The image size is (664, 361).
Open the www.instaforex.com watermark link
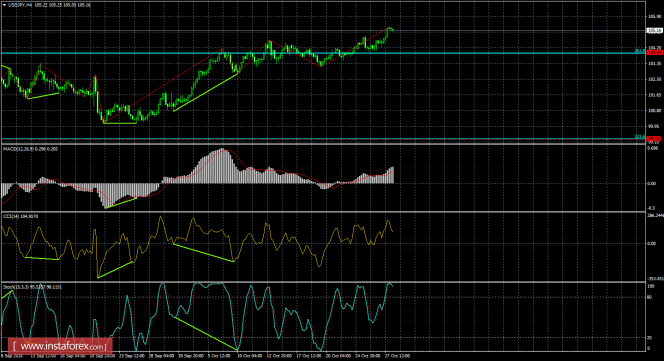(60, 346)
